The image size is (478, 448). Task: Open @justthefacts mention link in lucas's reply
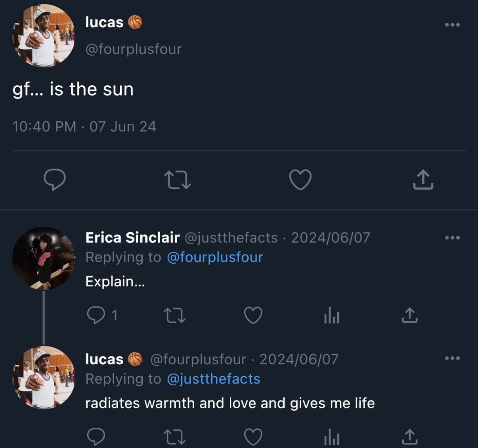[213, 379]
